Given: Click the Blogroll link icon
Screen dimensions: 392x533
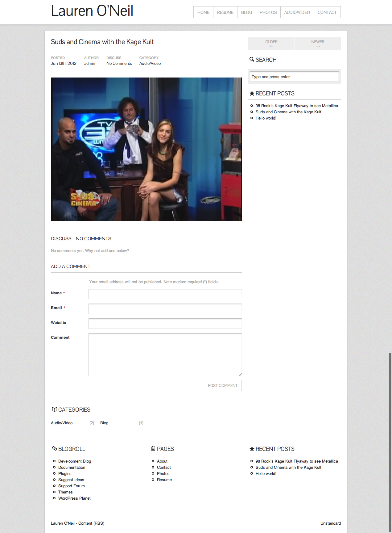Looking at the screenshot, I should click(54, 448).
